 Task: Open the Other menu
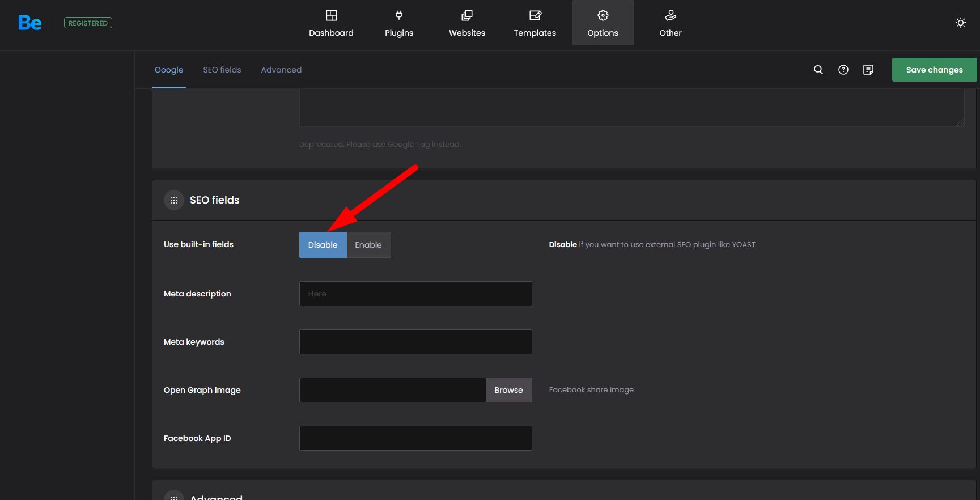[671, 23]
